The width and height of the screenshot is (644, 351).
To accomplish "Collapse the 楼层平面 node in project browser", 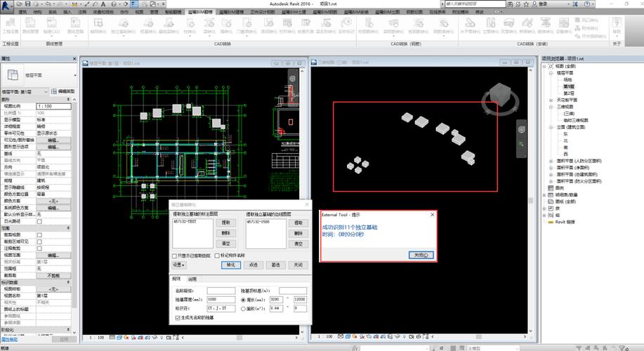I will [551, 73].
